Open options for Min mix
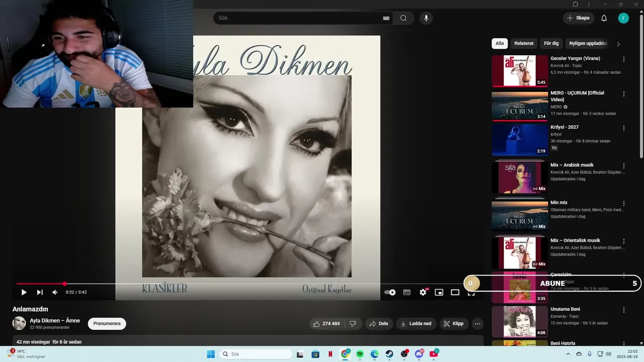Viewport: 644px width, 362px height. pos(624,204)
